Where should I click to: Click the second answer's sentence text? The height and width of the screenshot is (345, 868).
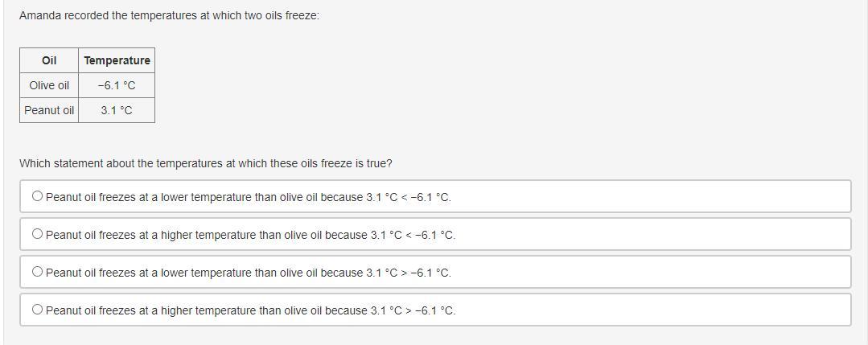[250, 235]
